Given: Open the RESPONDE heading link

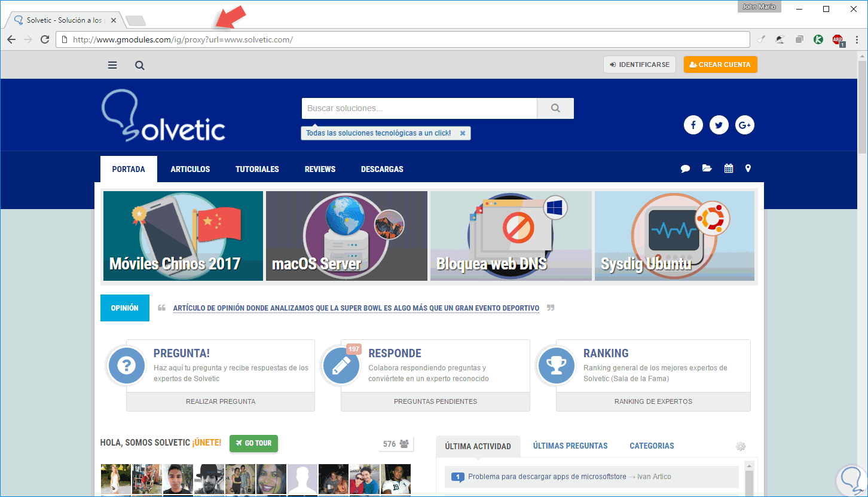Looking at the screenshot, I should [395, 353].
